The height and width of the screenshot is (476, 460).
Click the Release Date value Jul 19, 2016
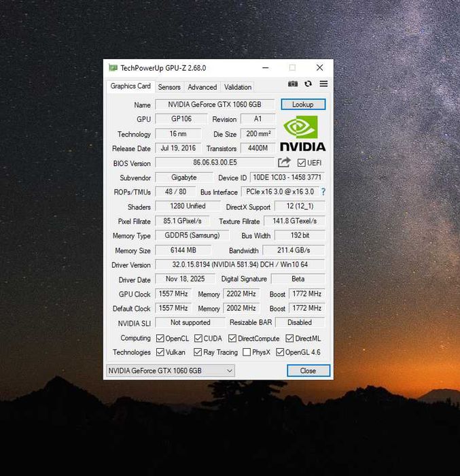[178, 148]
